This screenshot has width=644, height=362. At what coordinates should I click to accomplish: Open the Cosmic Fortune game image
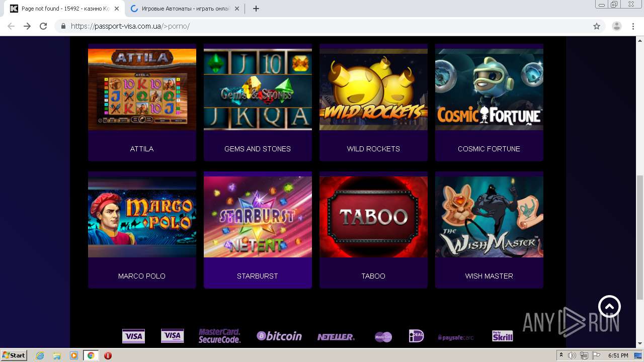489,89
